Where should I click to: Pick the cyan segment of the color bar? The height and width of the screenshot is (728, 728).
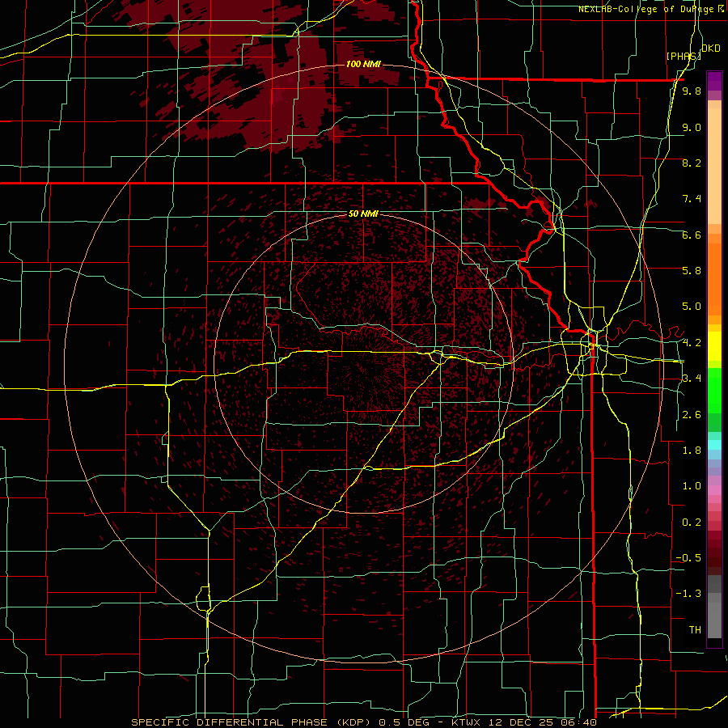point(714,445)
